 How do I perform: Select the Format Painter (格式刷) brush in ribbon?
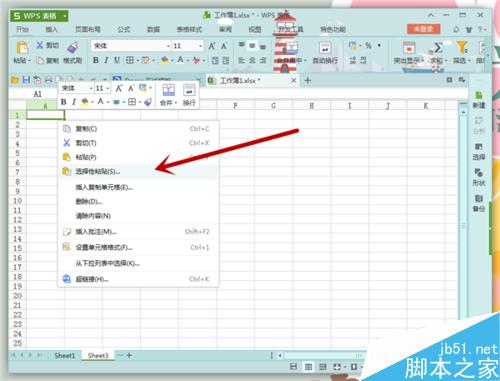click(x=73, y=47)
